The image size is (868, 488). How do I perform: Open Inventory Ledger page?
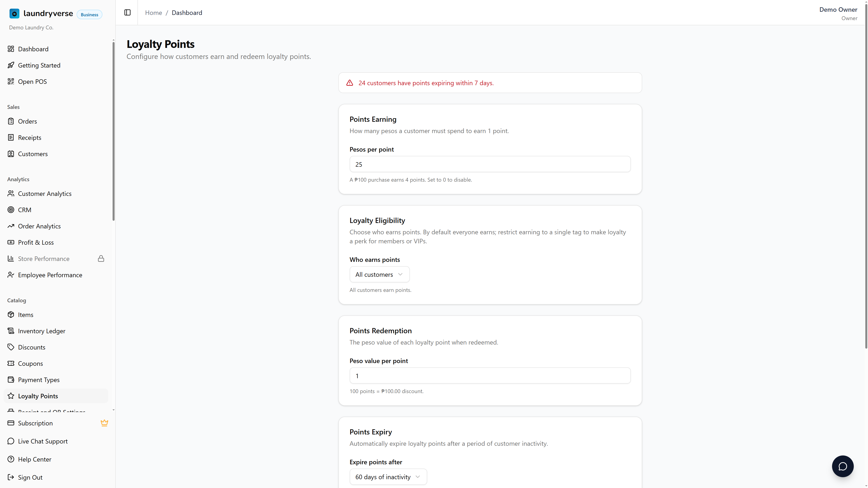pos(56,331)
